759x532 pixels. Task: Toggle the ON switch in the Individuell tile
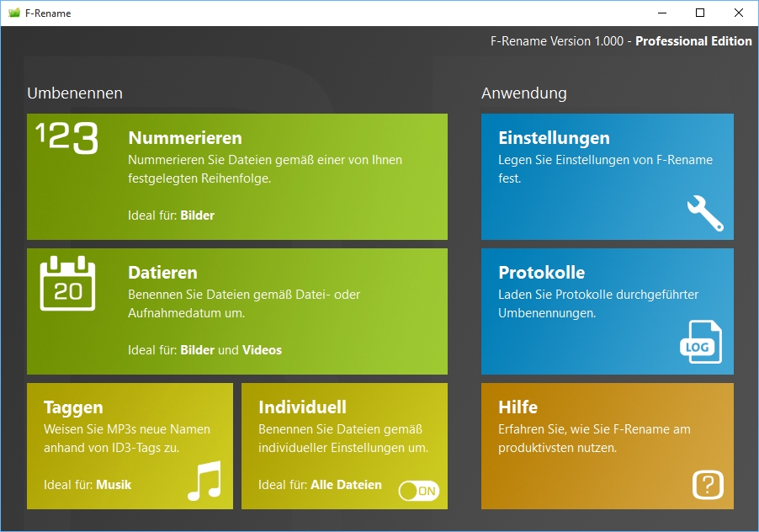coord(419,491)
